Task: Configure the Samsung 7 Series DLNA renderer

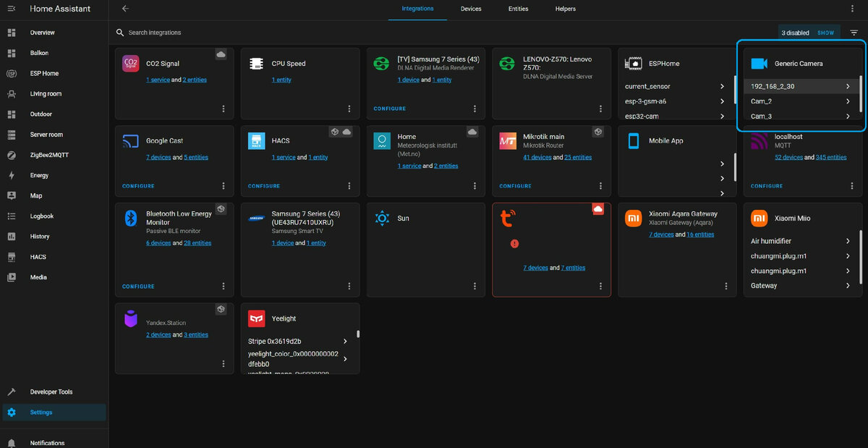Action: coord(390,109)
